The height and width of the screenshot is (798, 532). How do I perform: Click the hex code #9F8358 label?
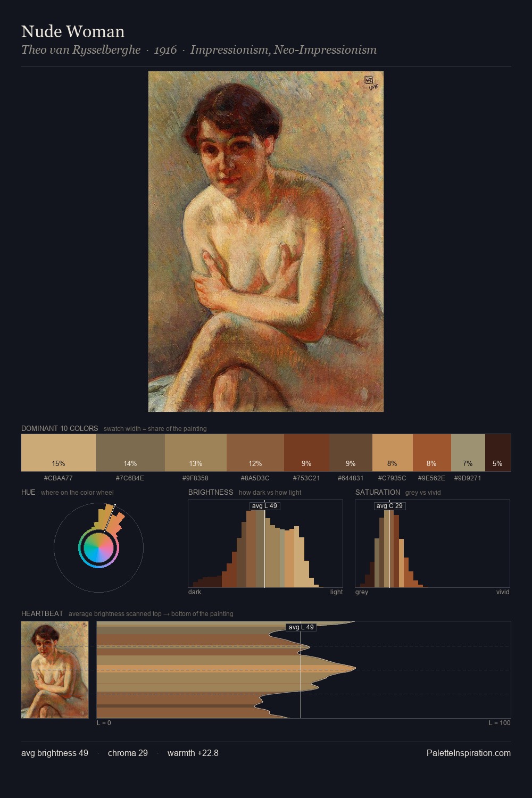point(195,478)
